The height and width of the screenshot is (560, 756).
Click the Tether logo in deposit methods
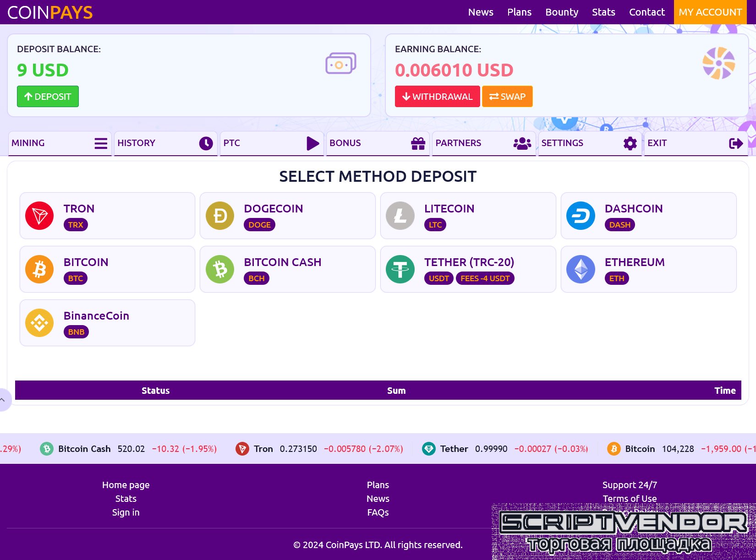pyautogui.click(x=400, y=269)
